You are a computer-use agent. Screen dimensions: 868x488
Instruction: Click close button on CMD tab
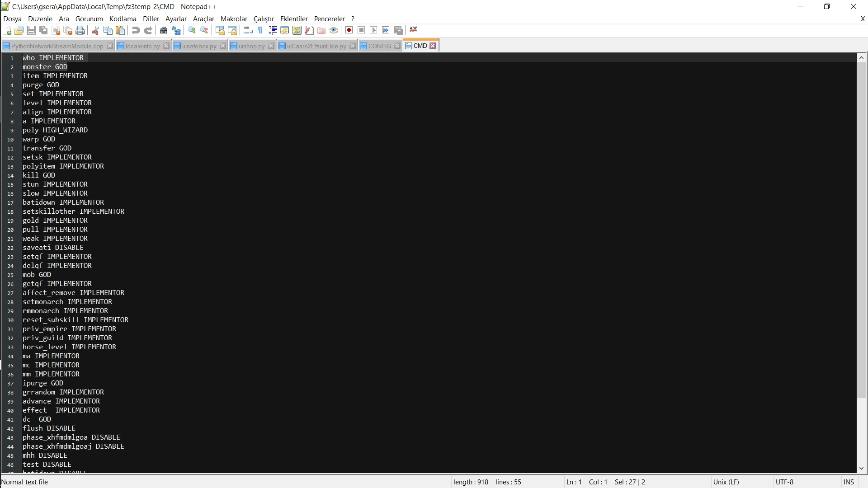click(x=433, y=45)
